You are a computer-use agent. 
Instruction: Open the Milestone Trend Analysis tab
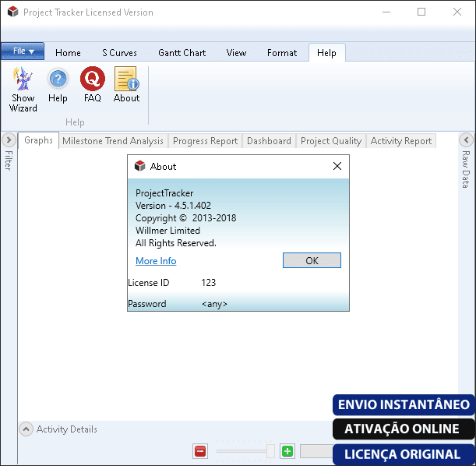point(113,141)
